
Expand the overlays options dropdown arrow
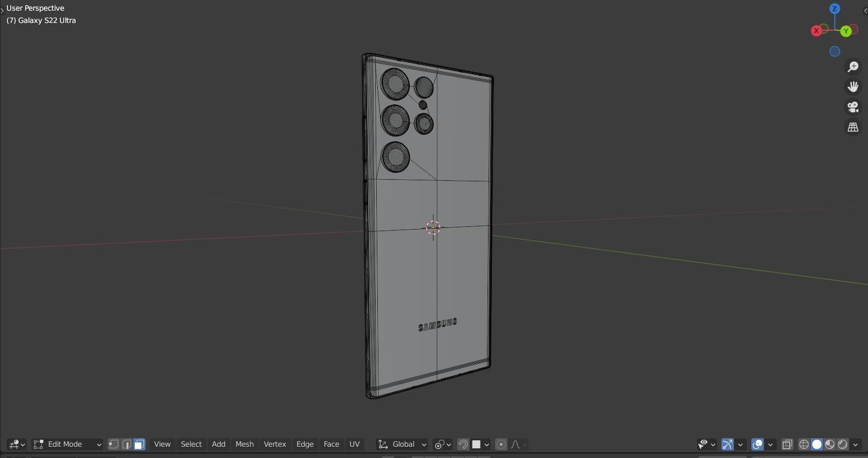[x=770, y=444]
